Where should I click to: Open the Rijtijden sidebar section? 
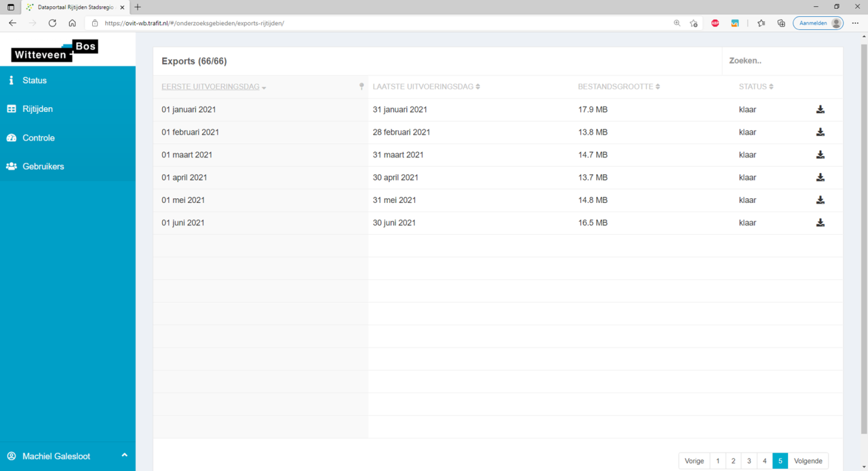pos(37,109)
